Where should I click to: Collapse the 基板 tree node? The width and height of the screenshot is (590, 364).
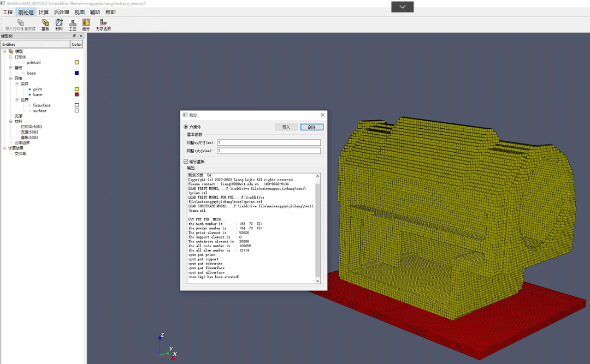[11, 68]
